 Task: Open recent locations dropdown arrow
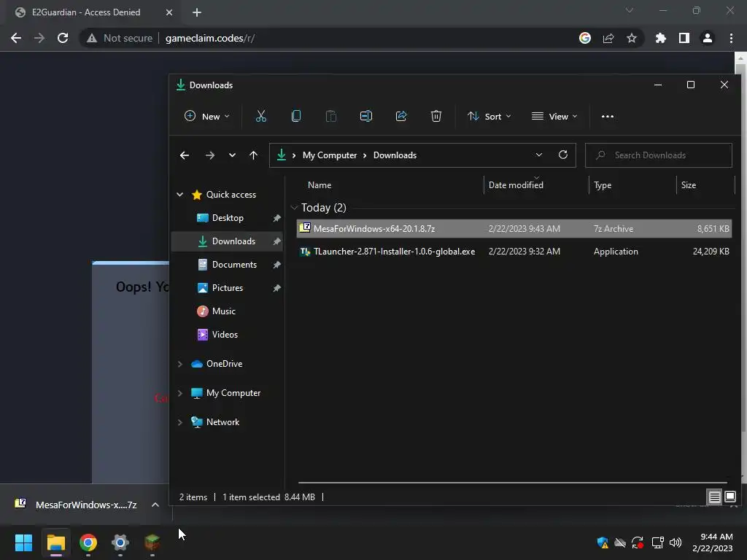232,155
